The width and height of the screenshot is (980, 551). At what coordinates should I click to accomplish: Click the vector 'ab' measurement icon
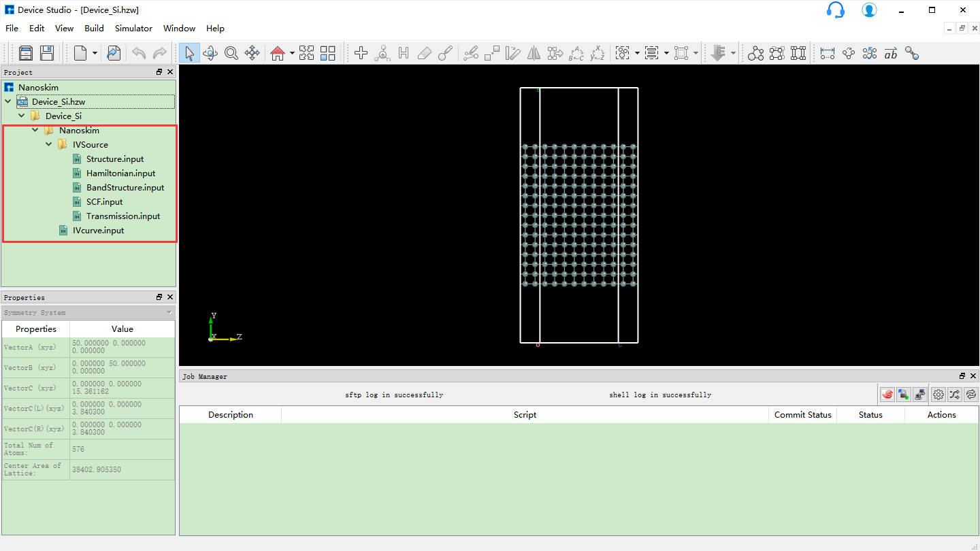[891, 53]
